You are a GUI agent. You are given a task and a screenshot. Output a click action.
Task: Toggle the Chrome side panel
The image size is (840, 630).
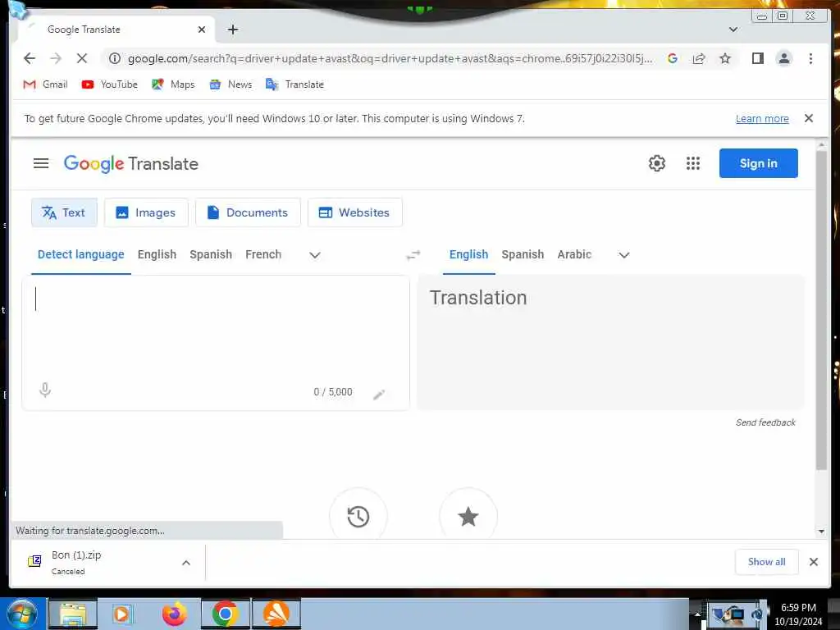[757, 58]
